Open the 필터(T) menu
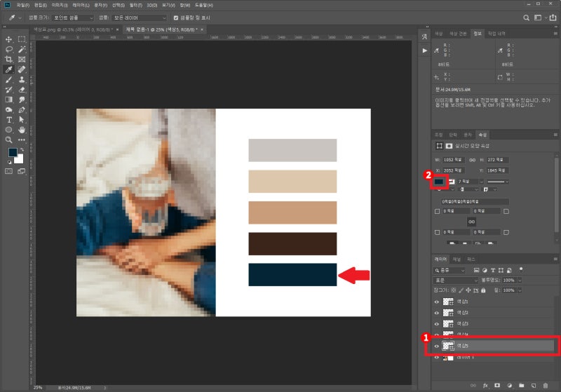The width and height of the screenshot is (561, 392). 136,5
